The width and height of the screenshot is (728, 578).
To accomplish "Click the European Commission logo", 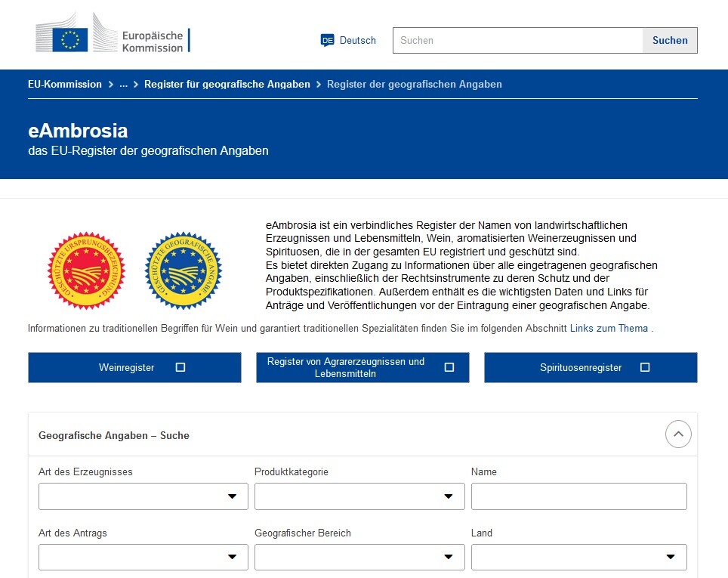I will [x=113, y=33].
